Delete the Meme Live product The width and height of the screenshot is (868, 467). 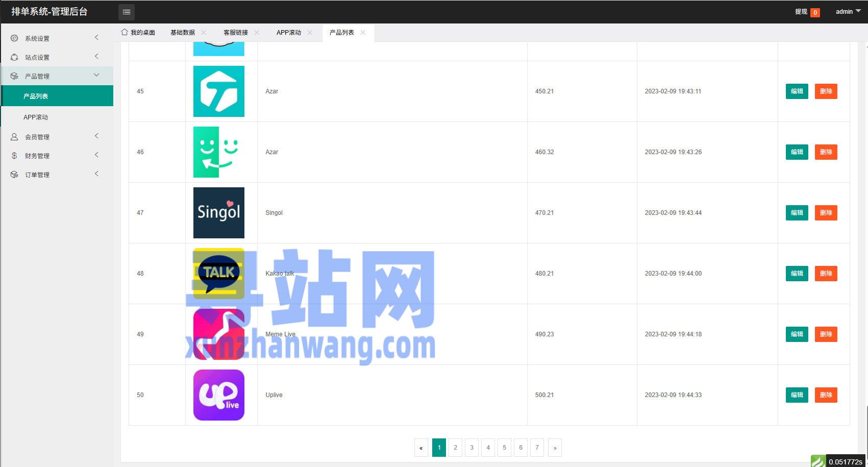click(826, 334)
